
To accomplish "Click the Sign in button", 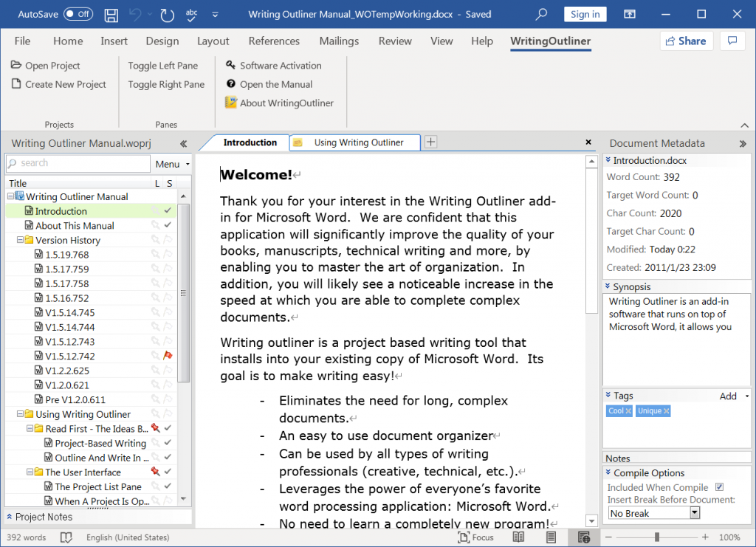I will tap(585, 14).
